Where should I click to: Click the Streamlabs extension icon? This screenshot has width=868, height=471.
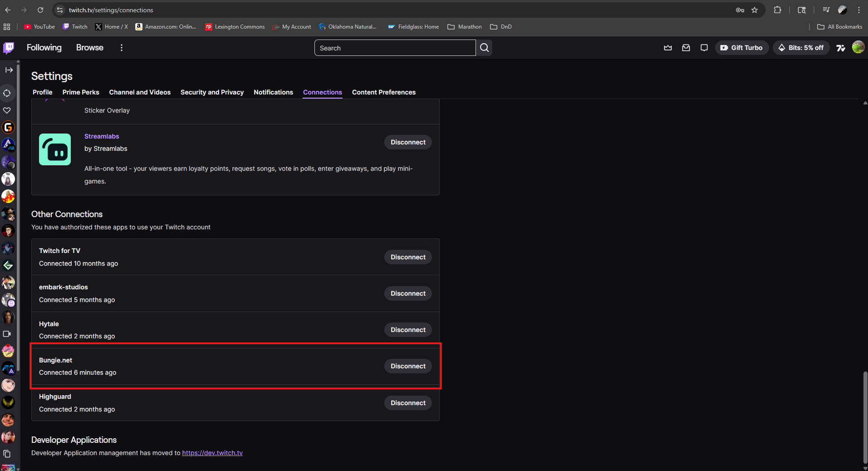[55, 149]
